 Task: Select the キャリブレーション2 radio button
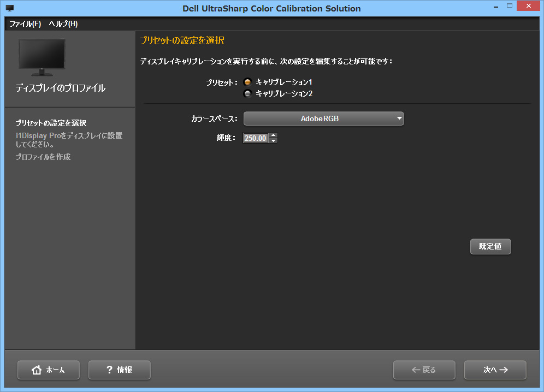coord(247,93)
